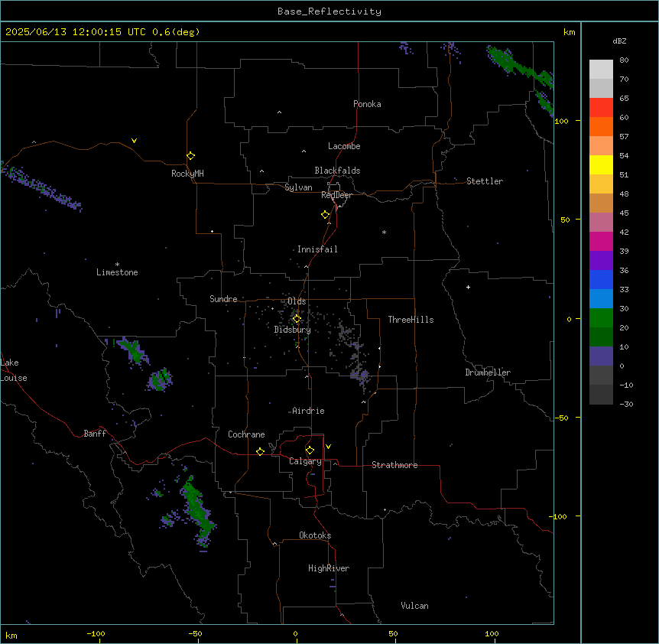Click the dBZ legend heading
This screenshot has width=659, height=644.
pyautogui.click(x=619, y=41)
